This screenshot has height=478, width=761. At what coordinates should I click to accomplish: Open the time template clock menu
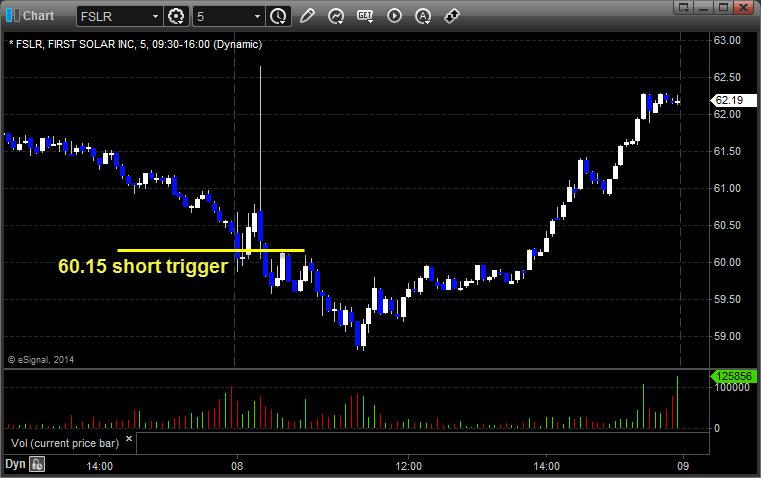(279, 16)
